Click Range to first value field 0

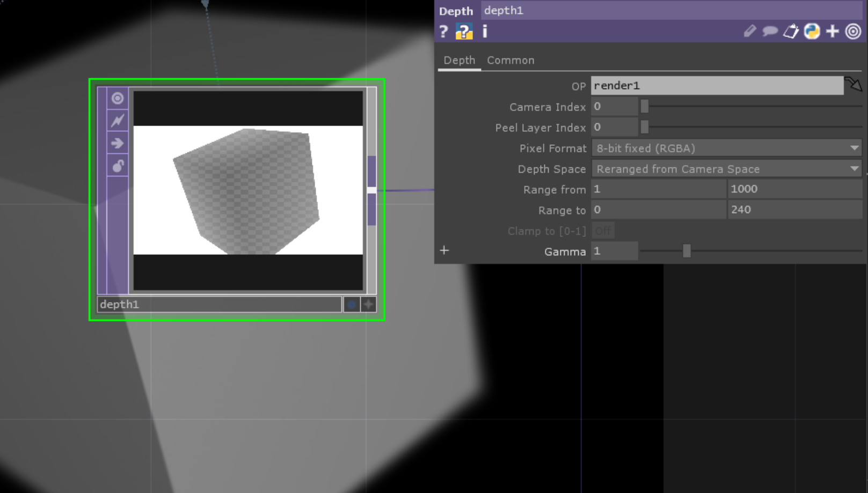pyautogui.click(x=659, y=210)
